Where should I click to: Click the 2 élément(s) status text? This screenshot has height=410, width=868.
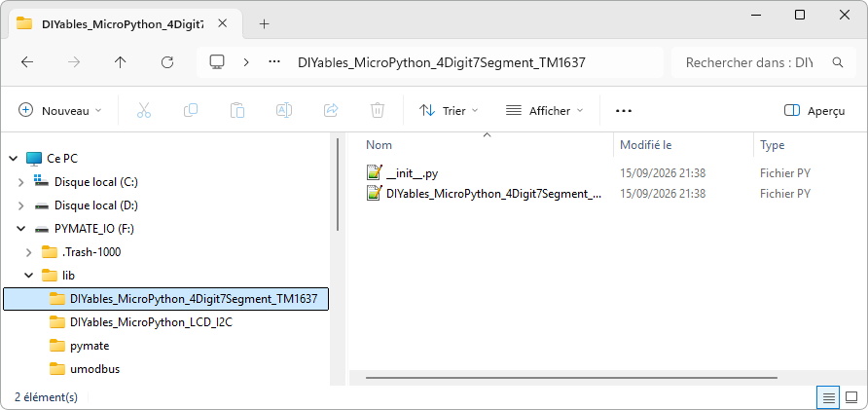click(x=46, y=397)
